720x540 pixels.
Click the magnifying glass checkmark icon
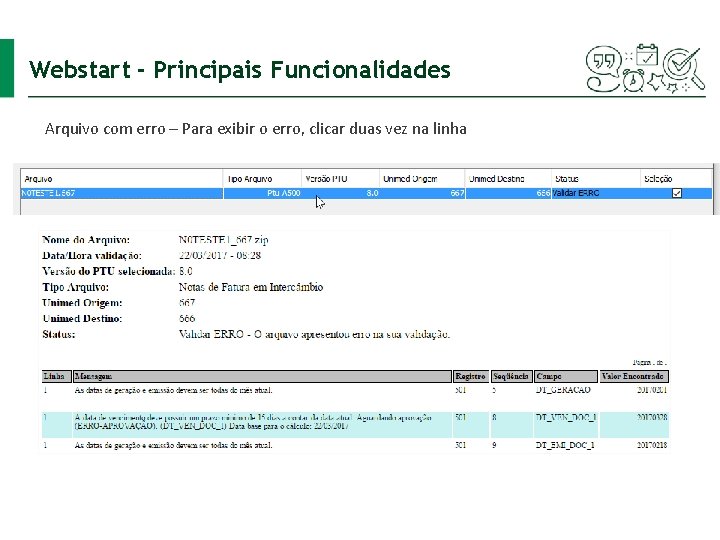[684, 68]
